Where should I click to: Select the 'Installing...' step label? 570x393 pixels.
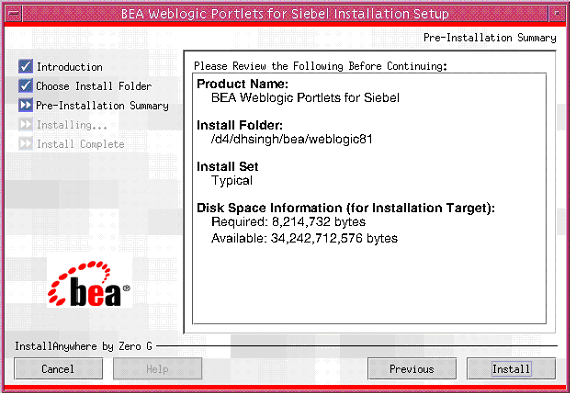click(72, 125)
